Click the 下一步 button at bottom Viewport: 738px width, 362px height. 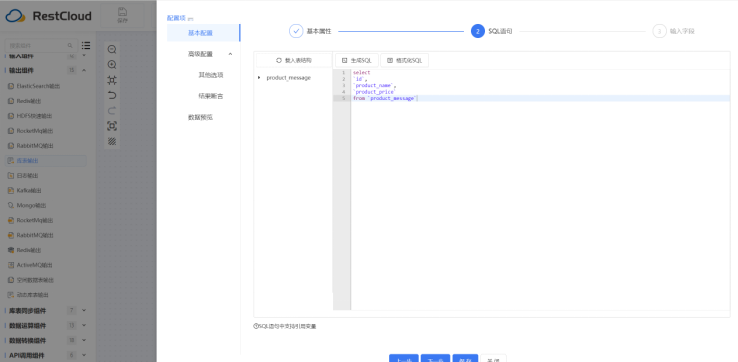(x=435, y=359)
